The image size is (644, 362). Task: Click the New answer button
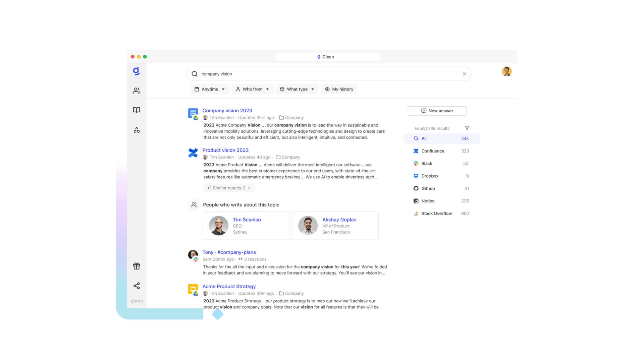pos(437,111)
